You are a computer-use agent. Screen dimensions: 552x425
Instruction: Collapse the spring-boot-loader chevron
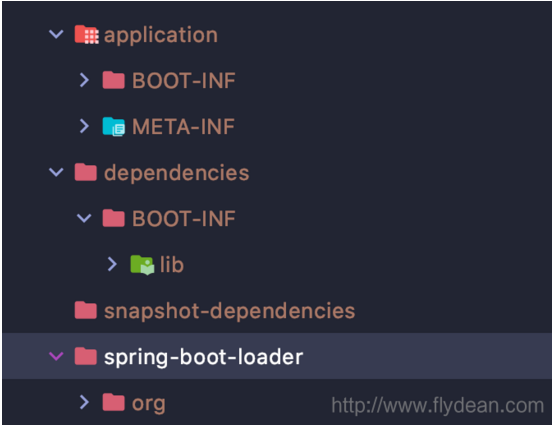click(x=56, y=356)
